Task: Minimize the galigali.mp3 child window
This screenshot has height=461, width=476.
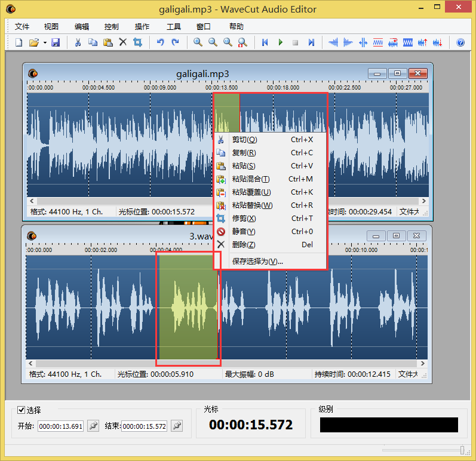Action: coord(377,73)
